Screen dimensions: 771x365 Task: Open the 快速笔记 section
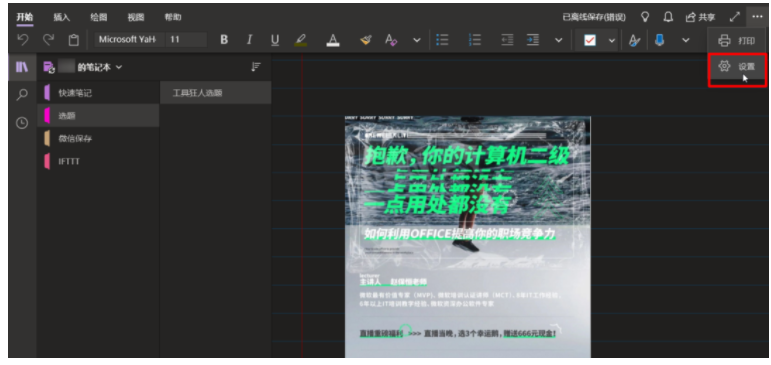tap(98, 93)
